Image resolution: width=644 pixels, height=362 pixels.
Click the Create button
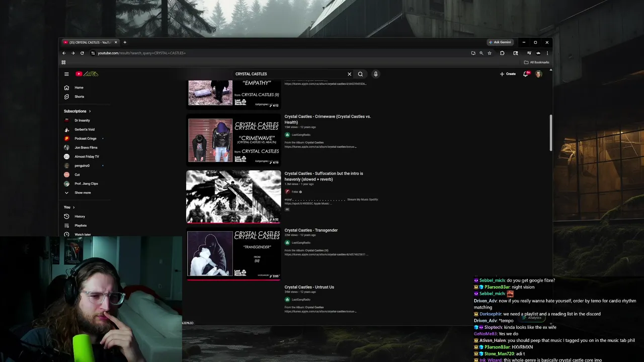click(x=508, y=74)
